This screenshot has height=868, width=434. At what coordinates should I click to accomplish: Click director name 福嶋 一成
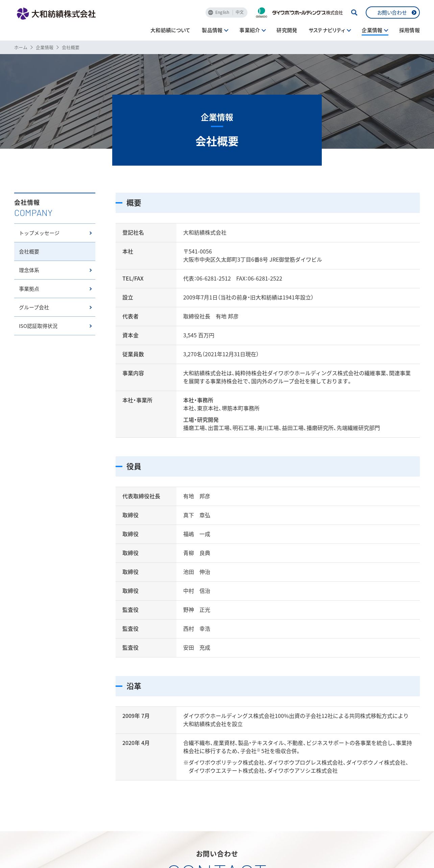click(197, 534)
